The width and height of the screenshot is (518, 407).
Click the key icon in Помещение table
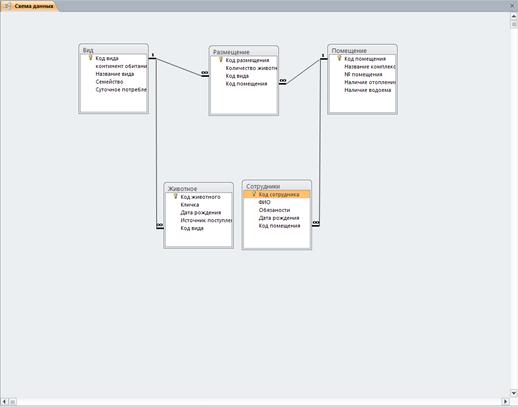(x=339, y=59)
